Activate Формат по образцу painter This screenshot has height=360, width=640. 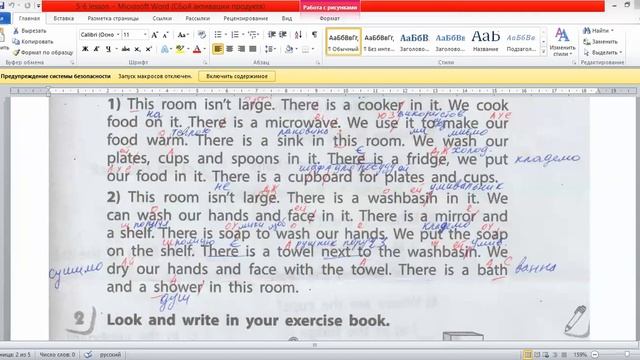(43, 52)
